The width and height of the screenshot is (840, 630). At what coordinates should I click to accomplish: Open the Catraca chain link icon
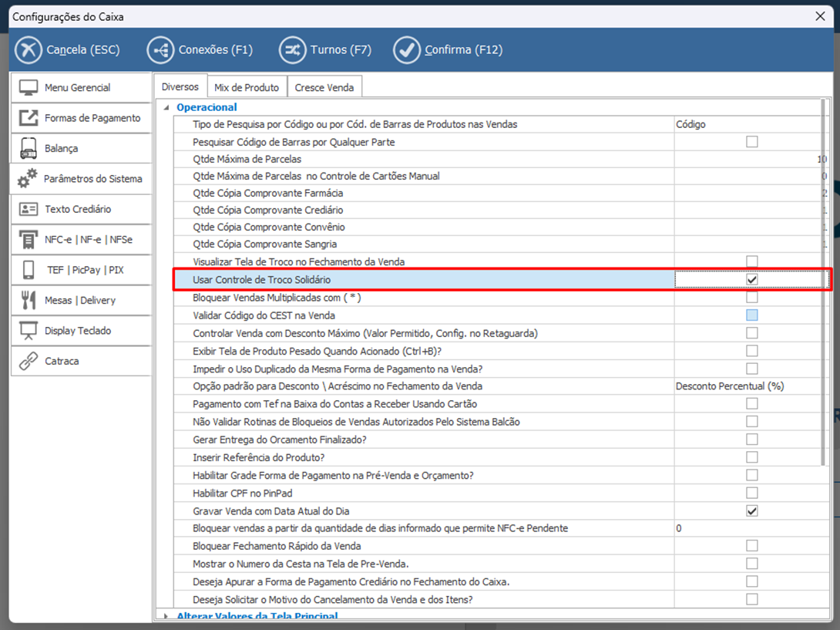tap(29, 361)
